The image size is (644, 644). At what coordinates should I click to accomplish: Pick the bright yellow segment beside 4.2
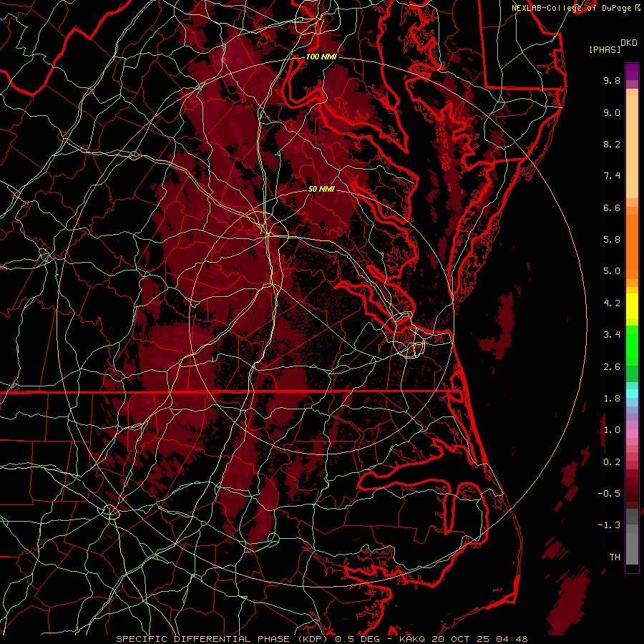(x=632, y=306)
